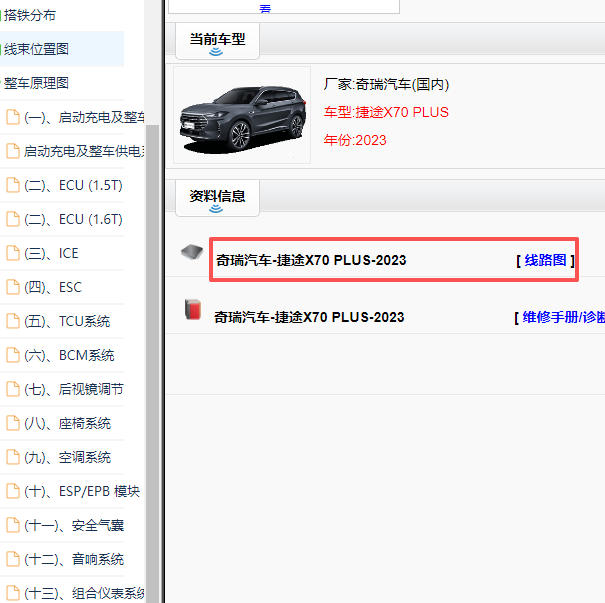Click file icon beside (八)、座椅系统

tap(13, 423)
